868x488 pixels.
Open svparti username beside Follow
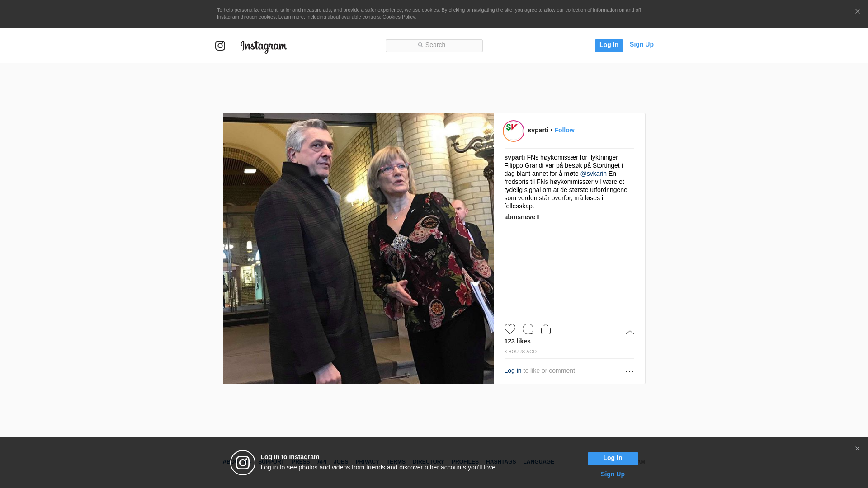pos(538,130)
